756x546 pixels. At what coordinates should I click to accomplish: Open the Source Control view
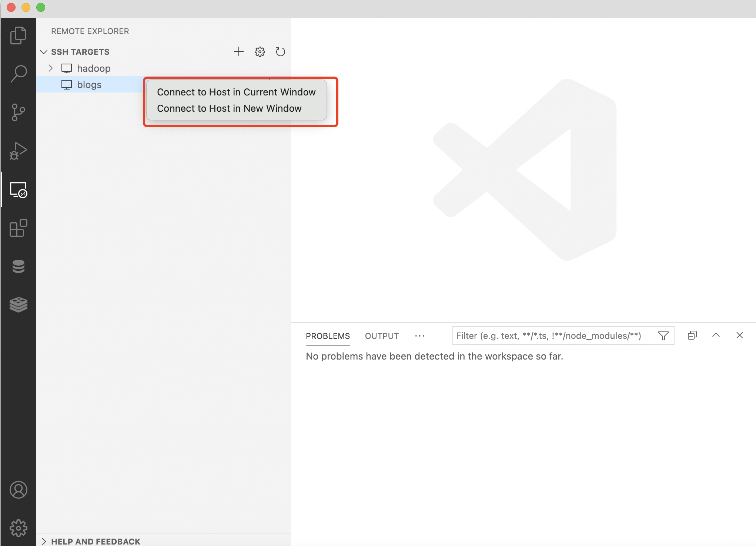click(x=18, y=112)
